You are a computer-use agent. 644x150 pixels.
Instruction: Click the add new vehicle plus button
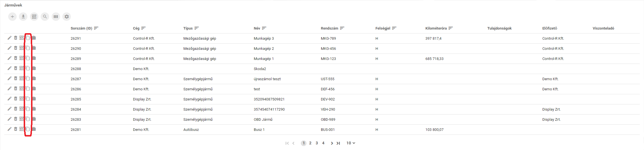pos(12,17)
